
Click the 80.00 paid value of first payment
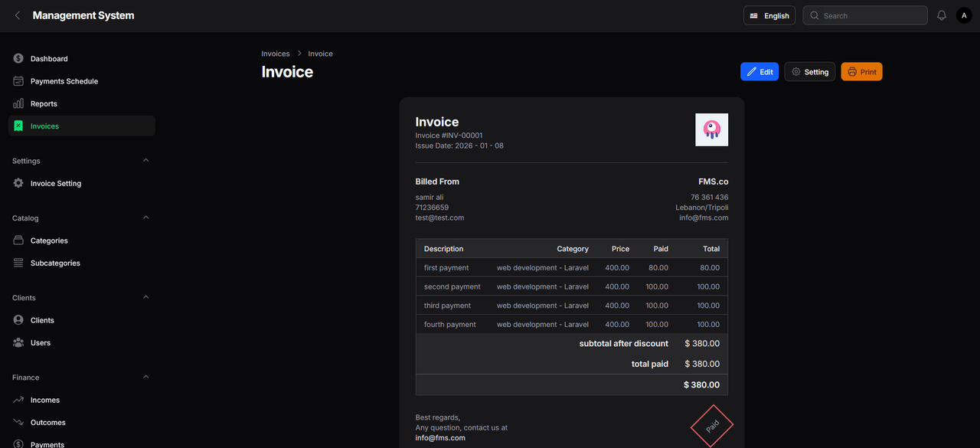click(x=658, y=268)
